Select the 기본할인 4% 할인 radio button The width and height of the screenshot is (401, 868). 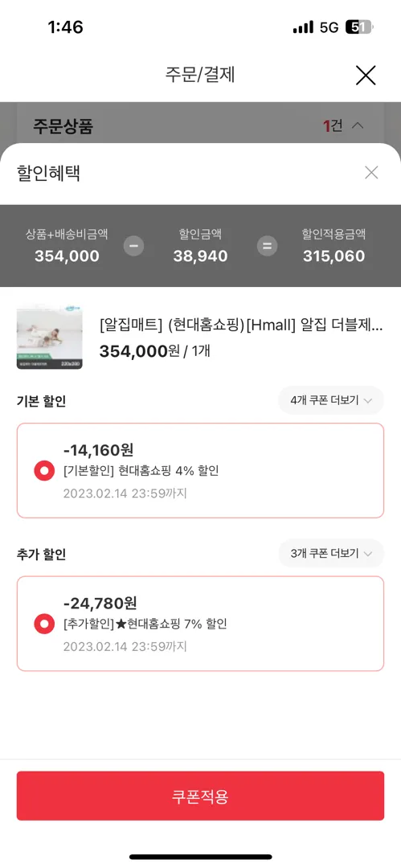coord(44,471)
